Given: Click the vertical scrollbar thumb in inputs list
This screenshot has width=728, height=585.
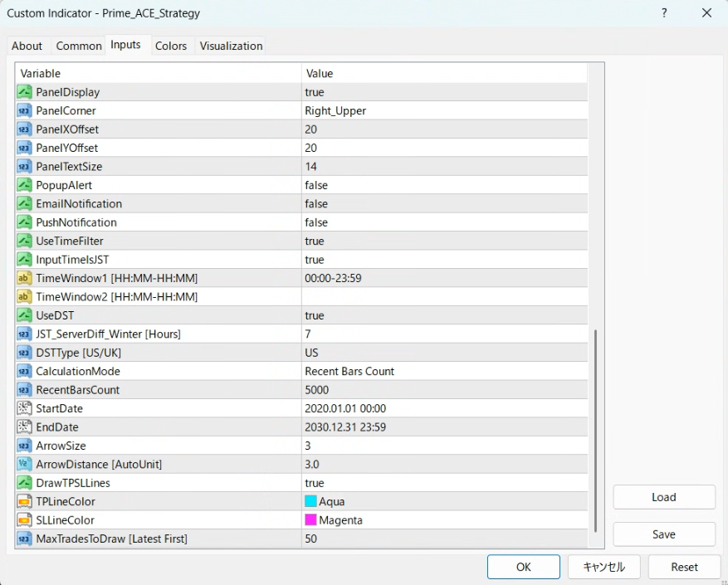Looking at the screenshot, I should (596, 431).
